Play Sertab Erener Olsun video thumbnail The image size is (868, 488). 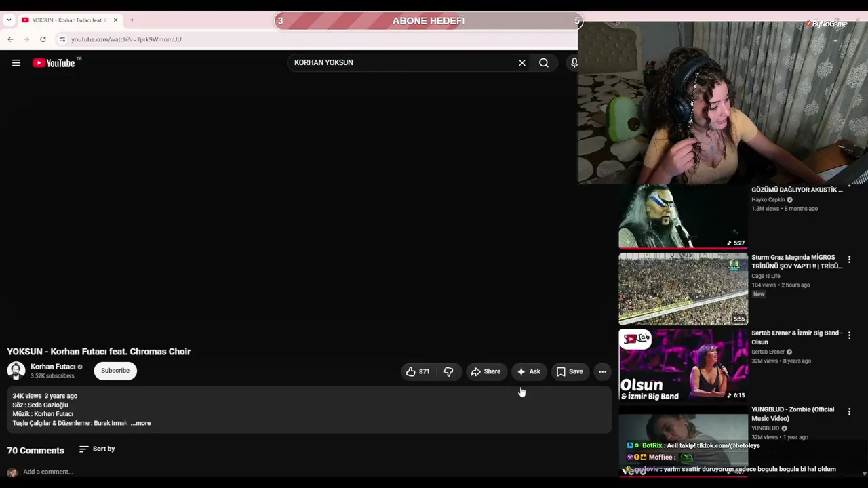[684, 365]
